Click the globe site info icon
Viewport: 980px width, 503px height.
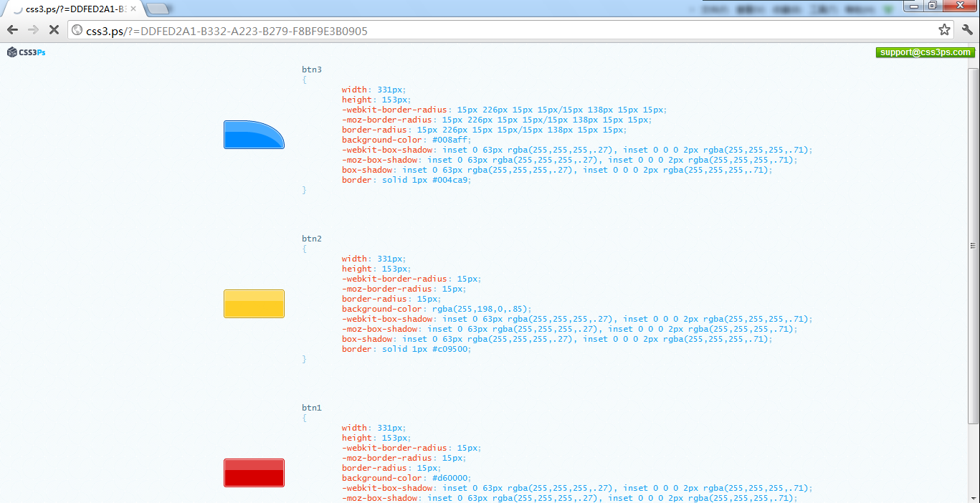[77, 31]
